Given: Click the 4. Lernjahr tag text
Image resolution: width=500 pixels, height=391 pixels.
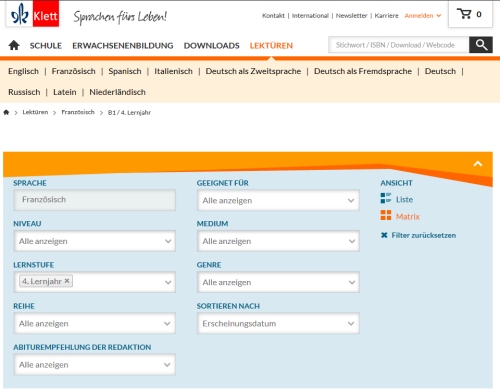Looking at the screenshot, I should point(42,281).
